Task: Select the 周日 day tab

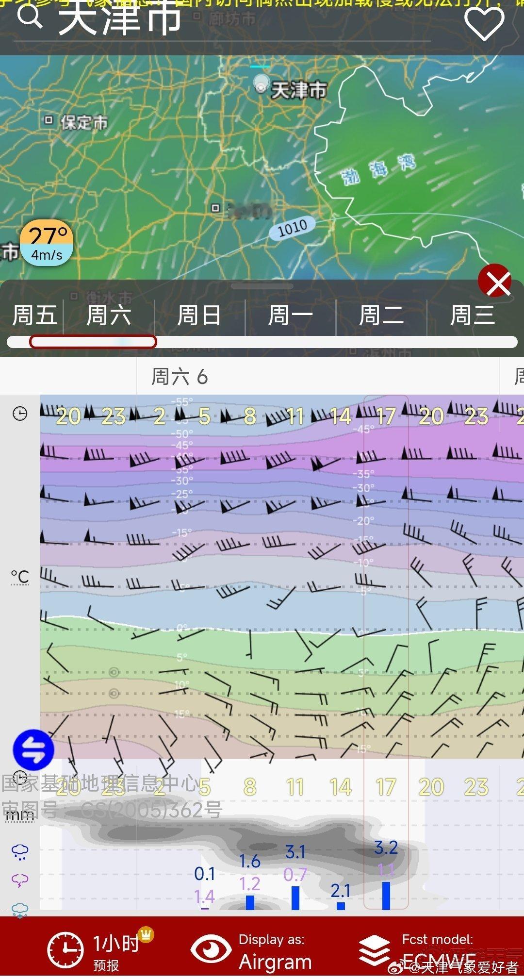Action: click(199, 315)
